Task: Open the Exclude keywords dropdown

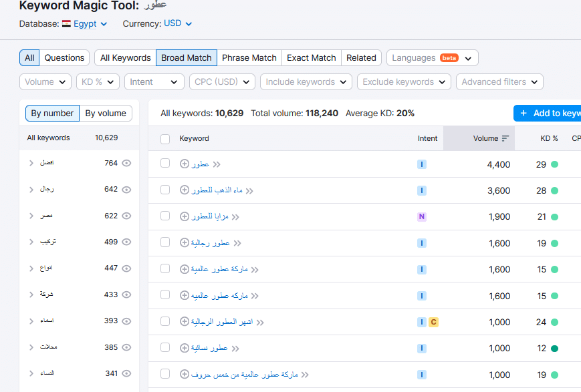Action: click(x=404, y=81)
